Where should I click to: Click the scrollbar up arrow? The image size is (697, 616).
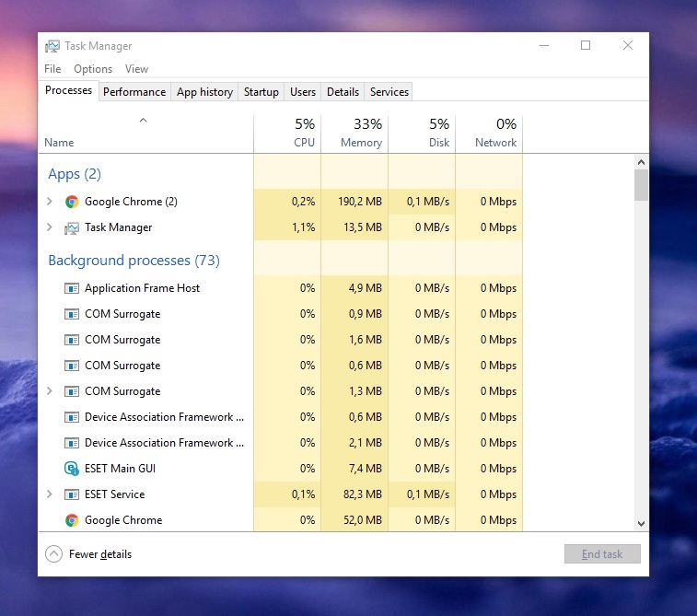click(x=641, y=162)
